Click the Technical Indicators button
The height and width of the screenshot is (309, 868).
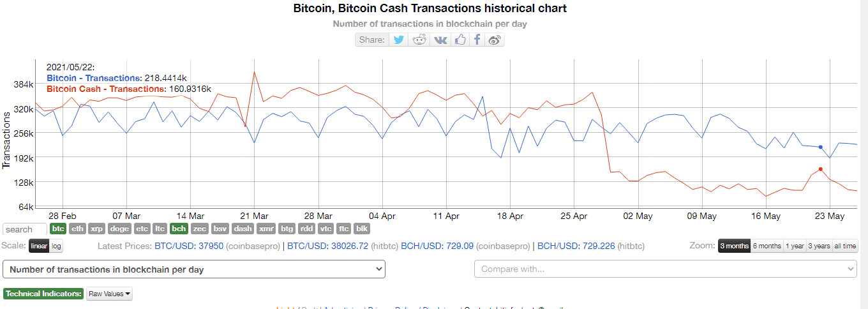coord(43,294)
